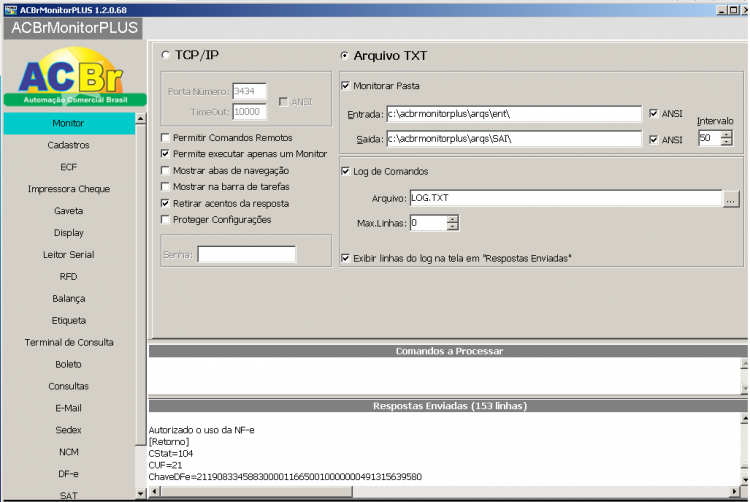Click sidebar scroll up arrow
This screenshot has width=750, height=502.
141,119
